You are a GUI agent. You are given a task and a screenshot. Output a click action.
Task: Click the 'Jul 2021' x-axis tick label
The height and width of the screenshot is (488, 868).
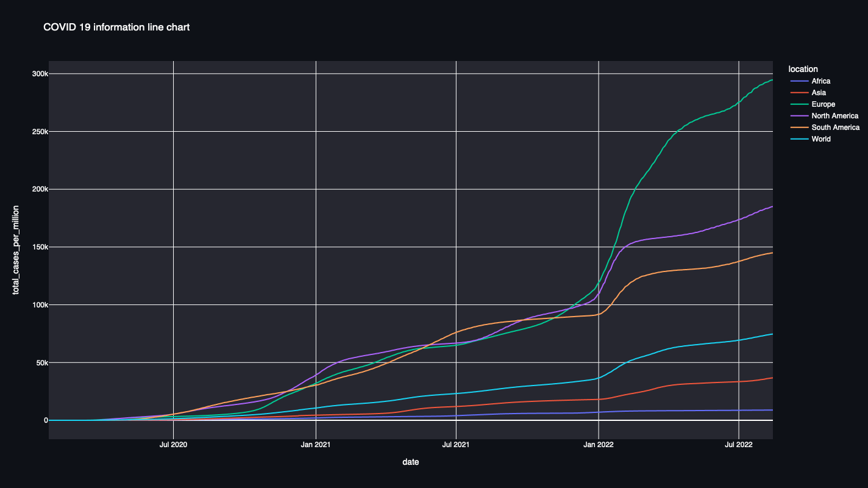tap(456, 445)
